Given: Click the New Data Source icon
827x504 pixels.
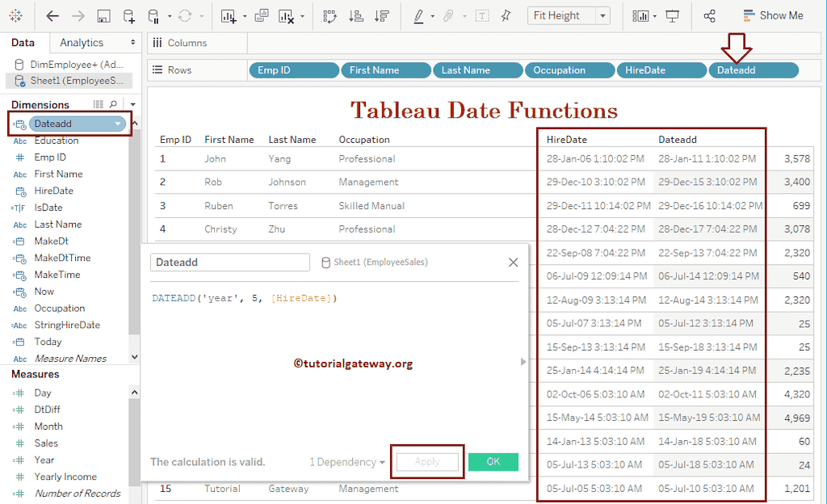Looking at the screenshot, I should click(128, 15).
